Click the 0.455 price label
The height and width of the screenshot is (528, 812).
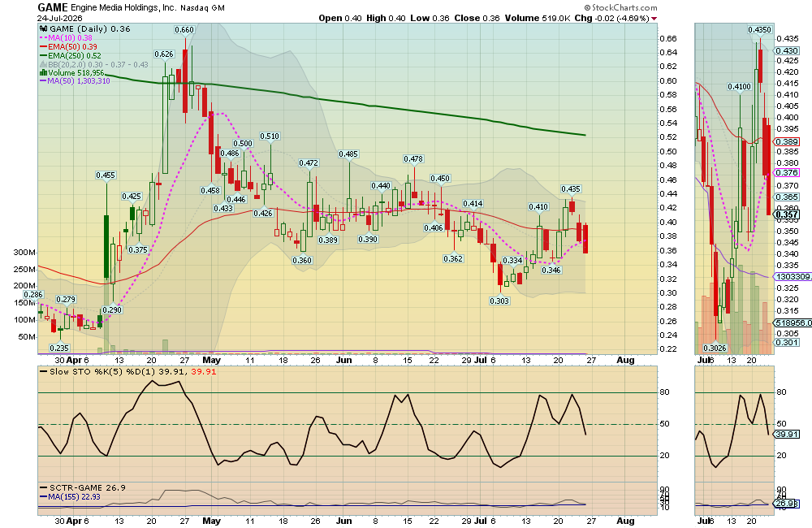[x=106, y=175]
